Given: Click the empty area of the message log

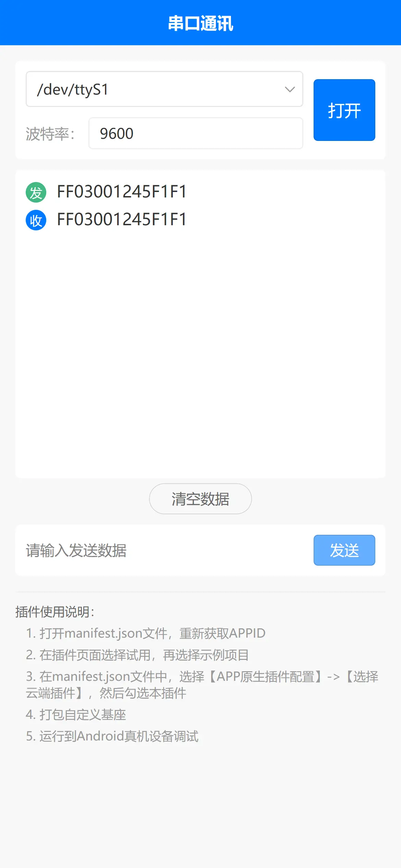Looking at the screenshot, I should (200, 353).
